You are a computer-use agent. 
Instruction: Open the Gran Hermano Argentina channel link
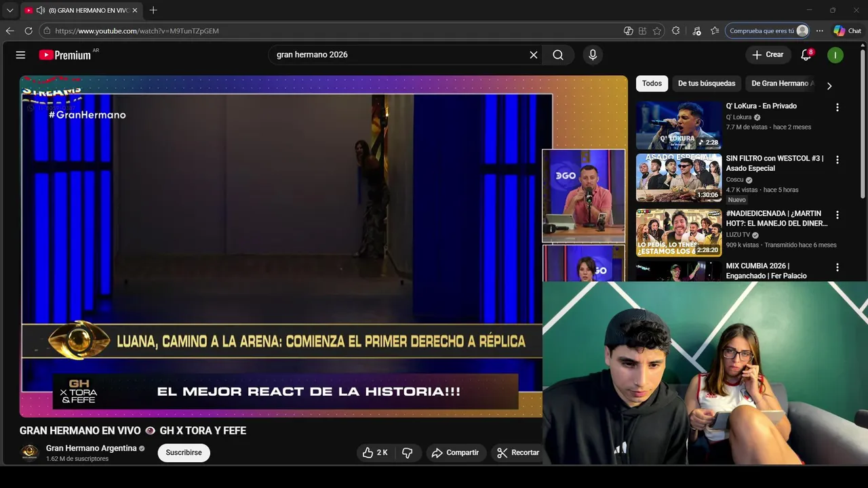(92, 448)
